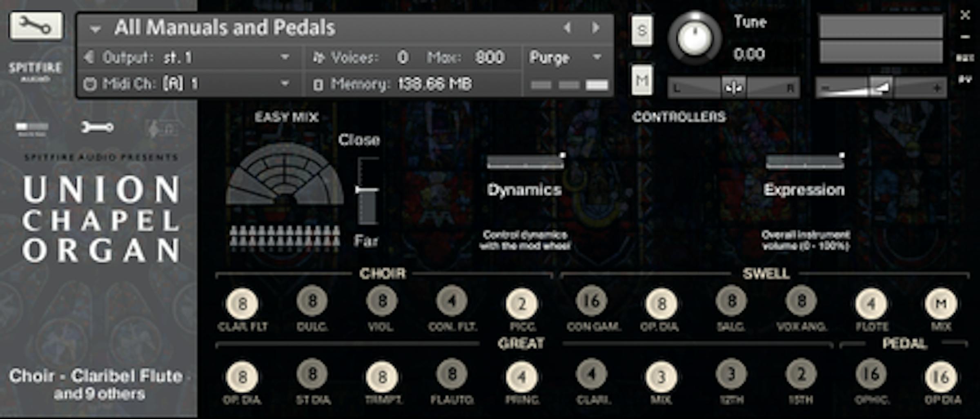The width and height of the screenshot is (980, 419).
Task: Minimize the instrument view icon
Action: coord(965,37)
